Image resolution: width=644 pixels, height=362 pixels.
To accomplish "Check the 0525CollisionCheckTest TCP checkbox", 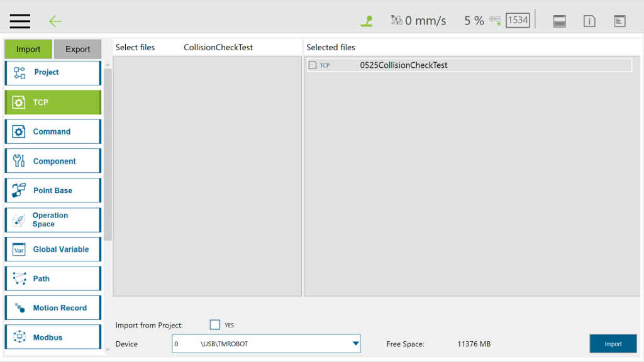I will click(313, 65).
